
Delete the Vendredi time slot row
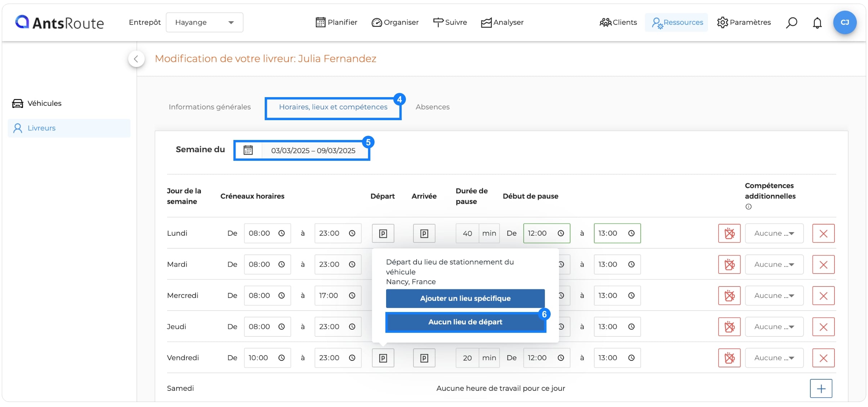pyautogui.click(x=823, y=358)
